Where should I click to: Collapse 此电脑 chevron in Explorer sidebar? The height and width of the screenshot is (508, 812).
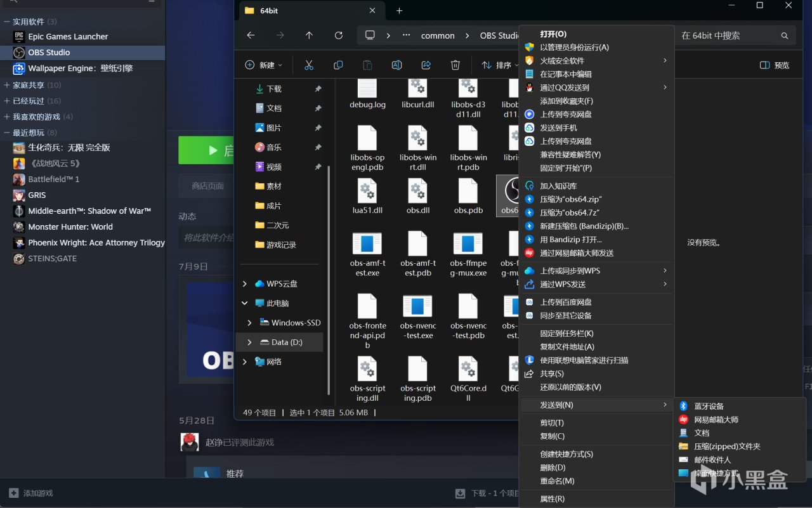[245, 303]
